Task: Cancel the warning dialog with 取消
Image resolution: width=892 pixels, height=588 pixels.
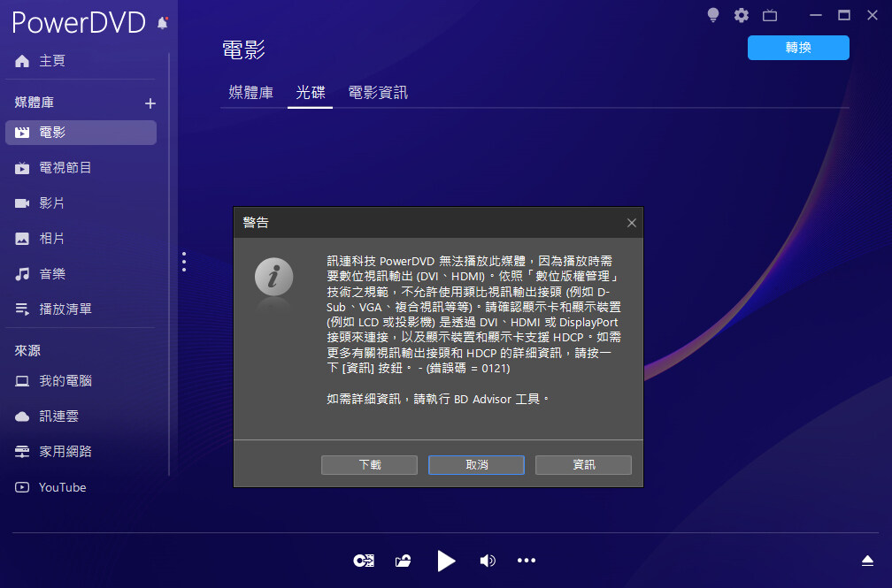Action: 476,464
